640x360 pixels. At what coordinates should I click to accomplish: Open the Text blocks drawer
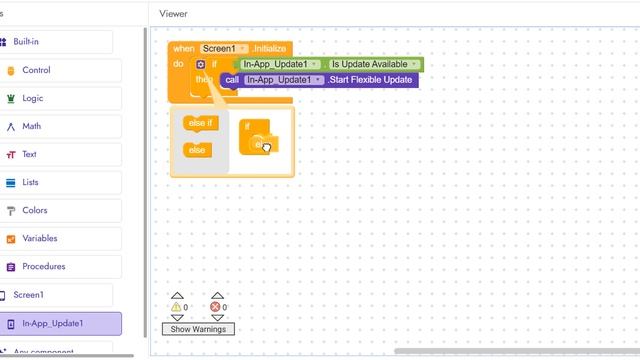click(60, 154)
